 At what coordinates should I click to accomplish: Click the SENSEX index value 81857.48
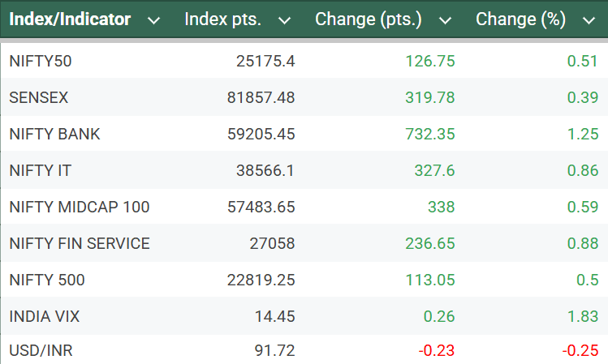tap(261, 97)
